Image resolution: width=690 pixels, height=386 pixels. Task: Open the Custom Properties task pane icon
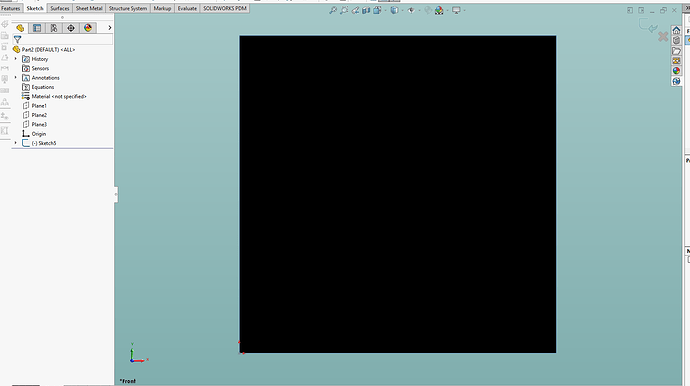click(x=676, y=81)
